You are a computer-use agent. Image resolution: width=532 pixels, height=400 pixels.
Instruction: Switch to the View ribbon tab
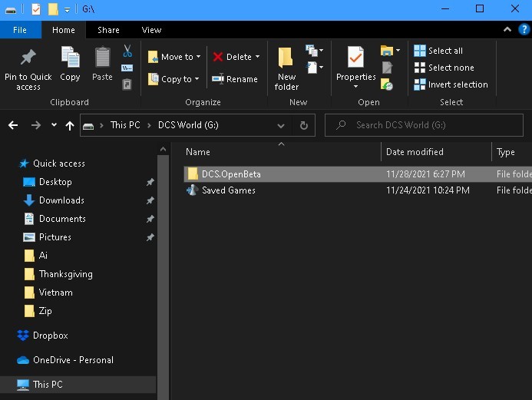151,30
